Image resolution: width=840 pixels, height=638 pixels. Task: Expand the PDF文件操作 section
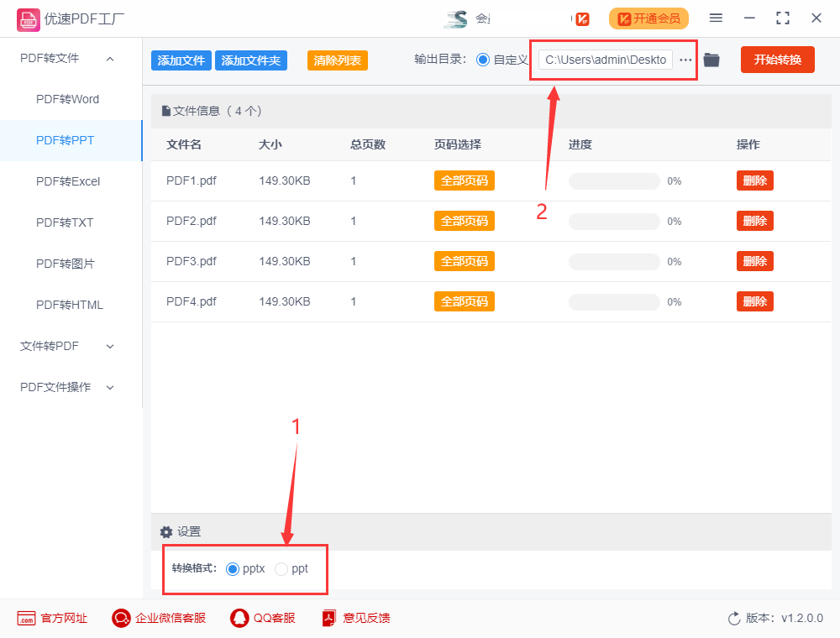(x=110, y=388)
